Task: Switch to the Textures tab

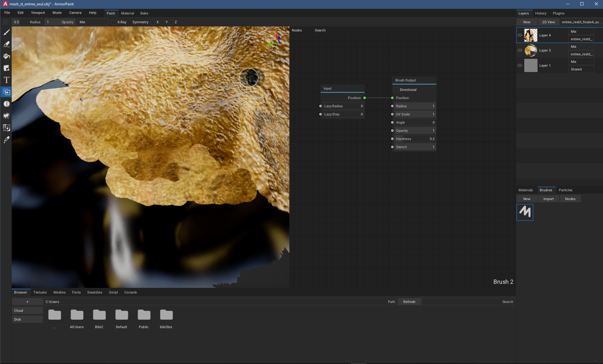Action: (40, 292)
